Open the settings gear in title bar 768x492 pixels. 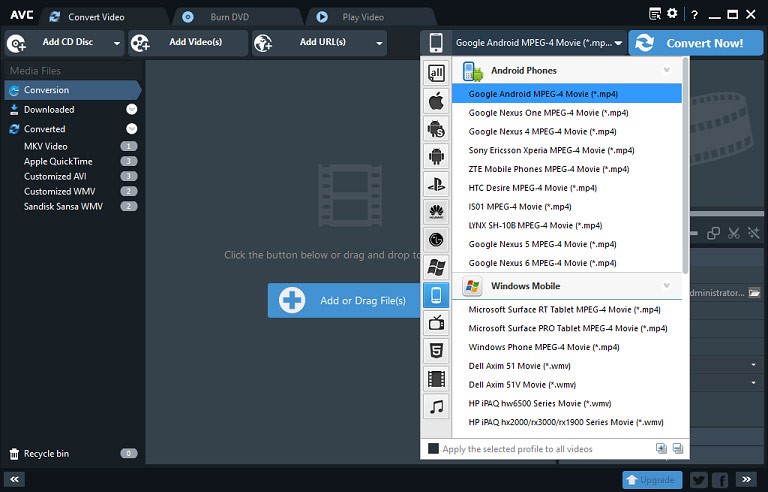(x=672, y=14)
